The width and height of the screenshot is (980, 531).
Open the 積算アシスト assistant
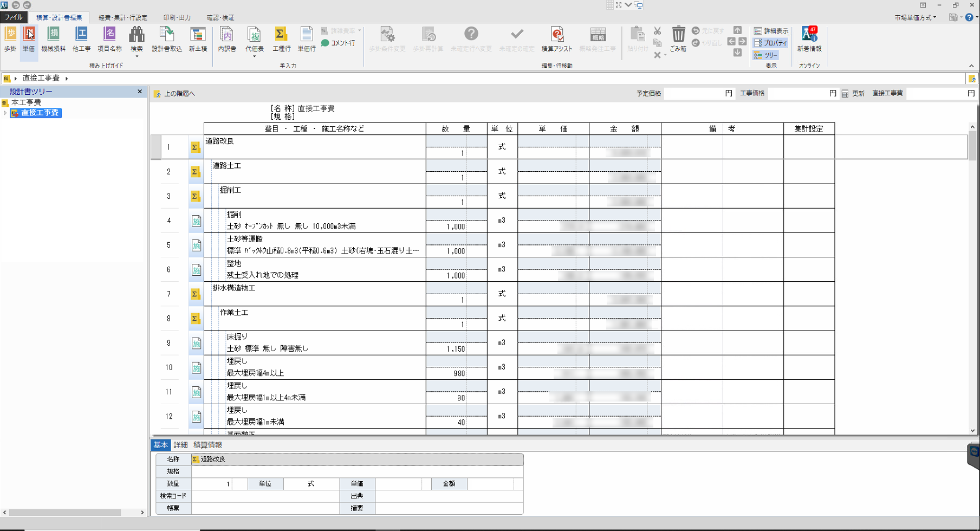(x=557, y=38)
